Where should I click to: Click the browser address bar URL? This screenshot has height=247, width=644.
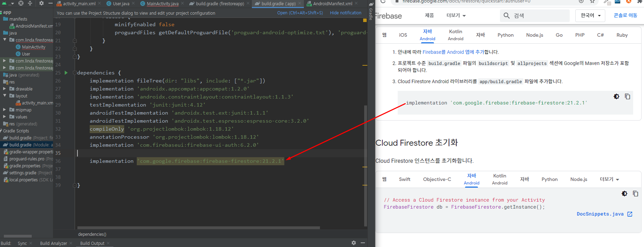pyautogui.click(x=466, y=2)
